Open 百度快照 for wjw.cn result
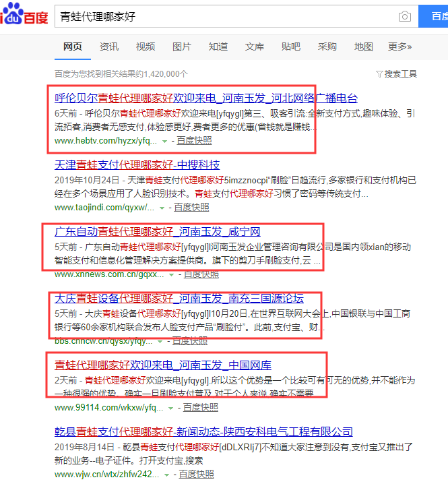448x486 pixels. point(197,475)
